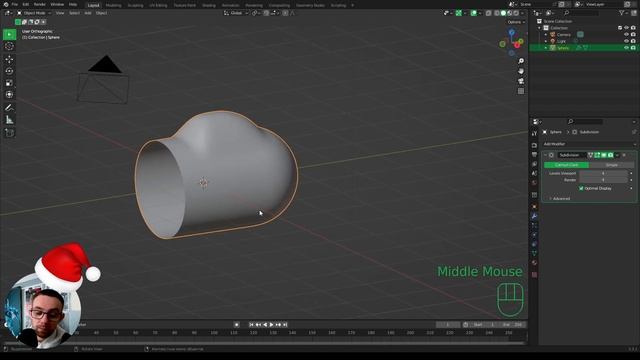This screenshot has height=360, width=640.
Task: Open the Scene properties tab
Action: click(534, 173)
